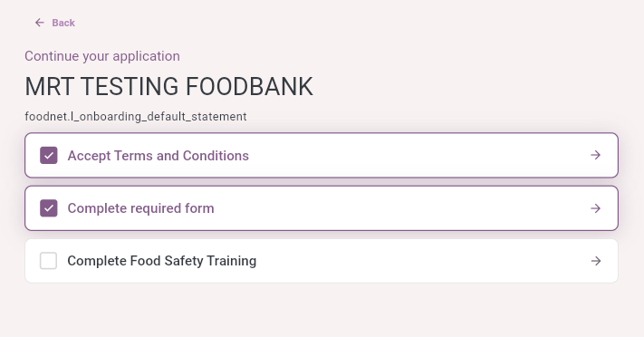Expand Food Safety Training using its arrow icon

click(595, 261)
